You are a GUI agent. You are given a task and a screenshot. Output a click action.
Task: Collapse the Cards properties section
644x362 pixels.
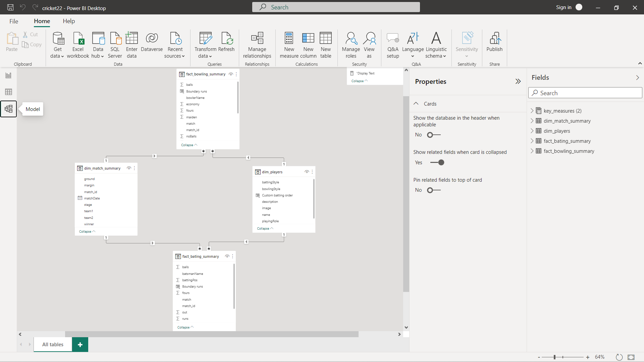pos(416,104)
